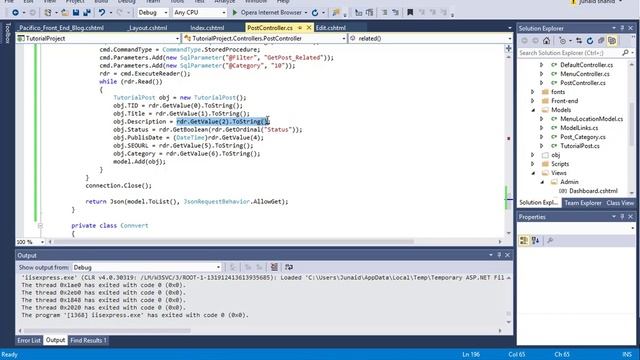
Task: Start debugging with the green play icon
Action: tap(235, 13)
